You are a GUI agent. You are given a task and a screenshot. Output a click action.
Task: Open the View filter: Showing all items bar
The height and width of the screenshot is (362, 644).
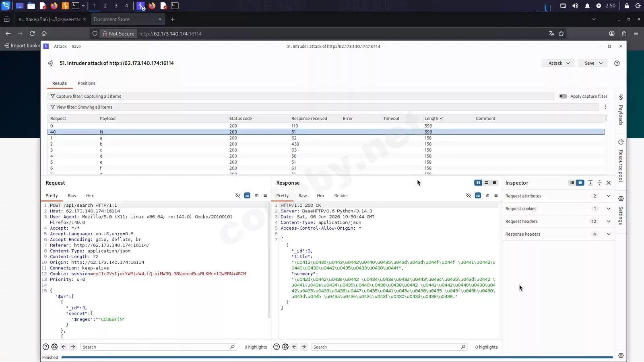point(323,107)
